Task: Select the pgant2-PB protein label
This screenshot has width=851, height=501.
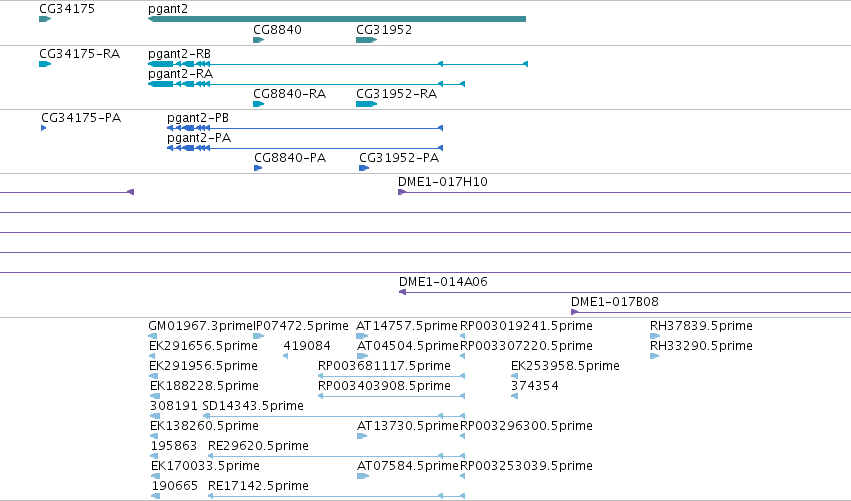Action: (198, 118)
